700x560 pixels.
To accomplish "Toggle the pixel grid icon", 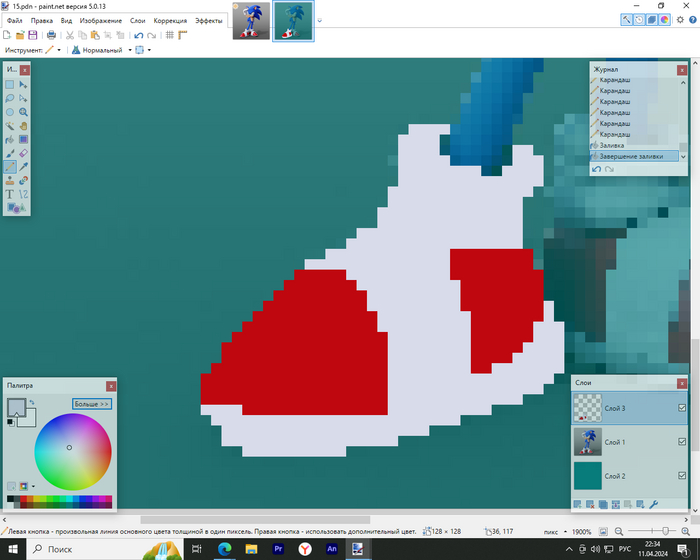I will tap(170, 35).
